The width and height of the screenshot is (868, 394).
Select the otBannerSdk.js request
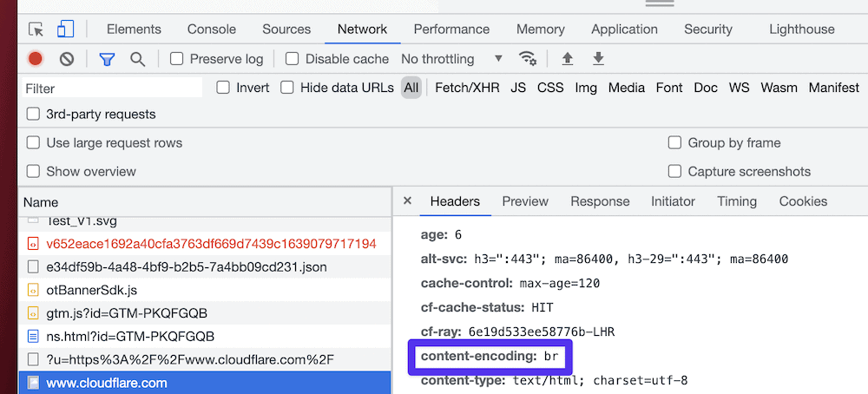[92, 290]
